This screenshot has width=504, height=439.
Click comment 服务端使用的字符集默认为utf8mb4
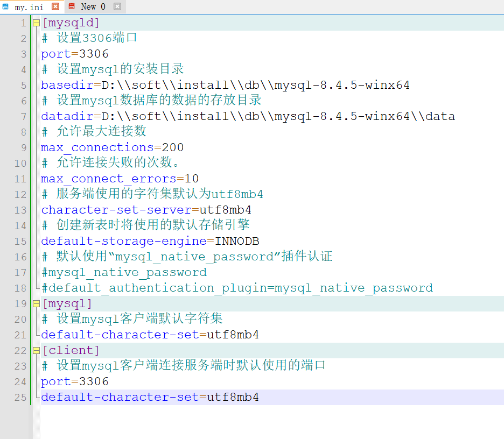(152, 194)
